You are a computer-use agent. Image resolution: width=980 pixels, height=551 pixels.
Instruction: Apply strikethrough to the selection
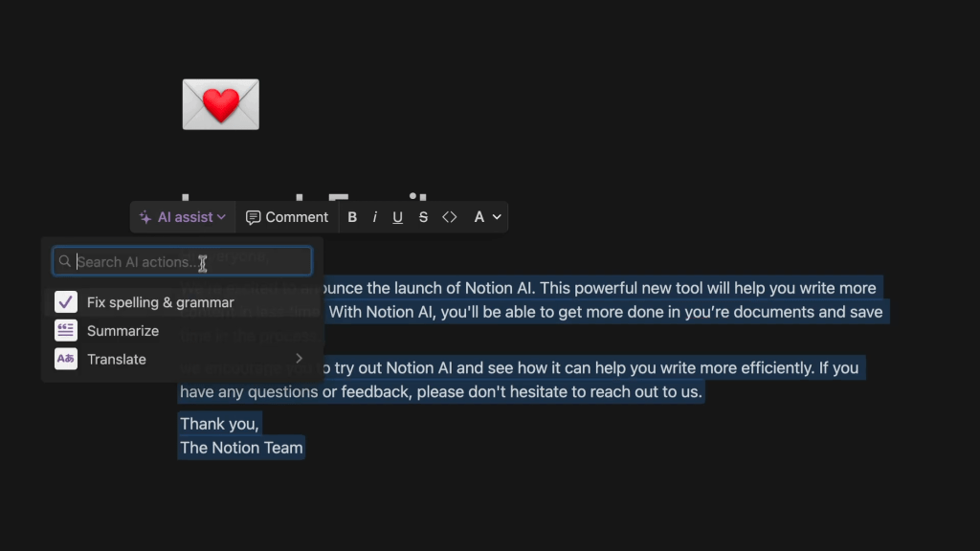[x=423, y=217]
